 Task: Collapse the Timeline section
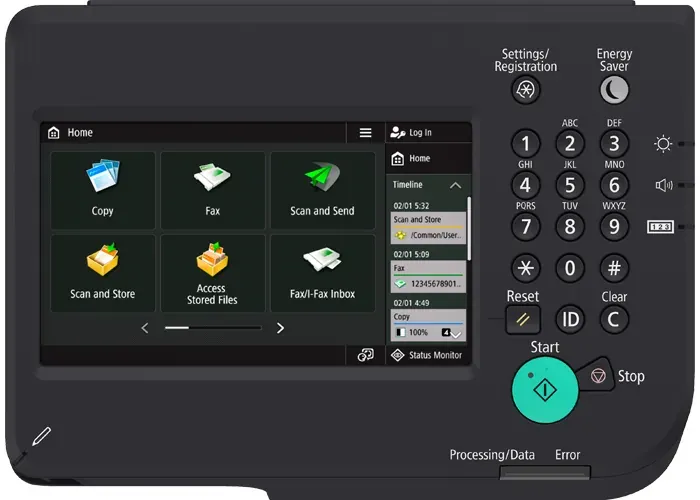click(x=455, y=185)
